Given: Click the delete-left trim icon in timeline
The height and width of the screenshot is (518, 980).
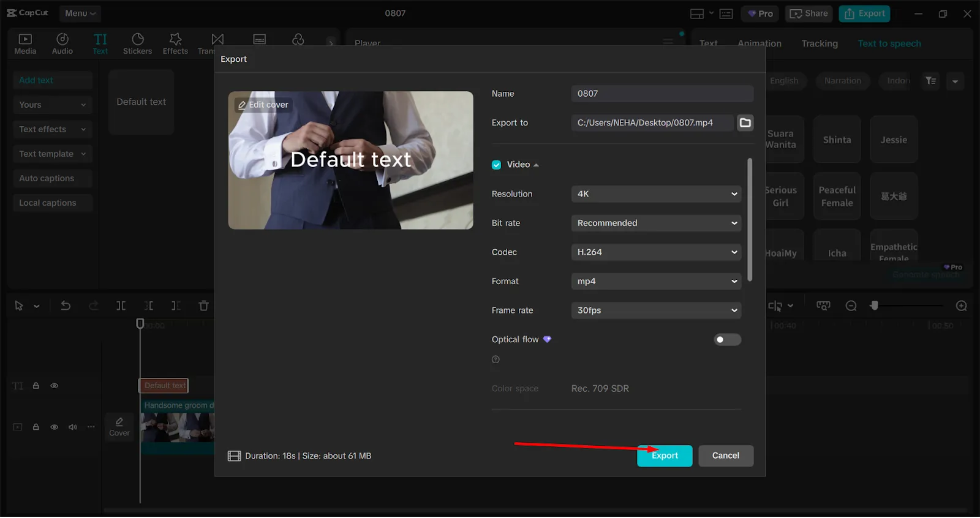Looking at the screenshot, I should coord(148,306).
